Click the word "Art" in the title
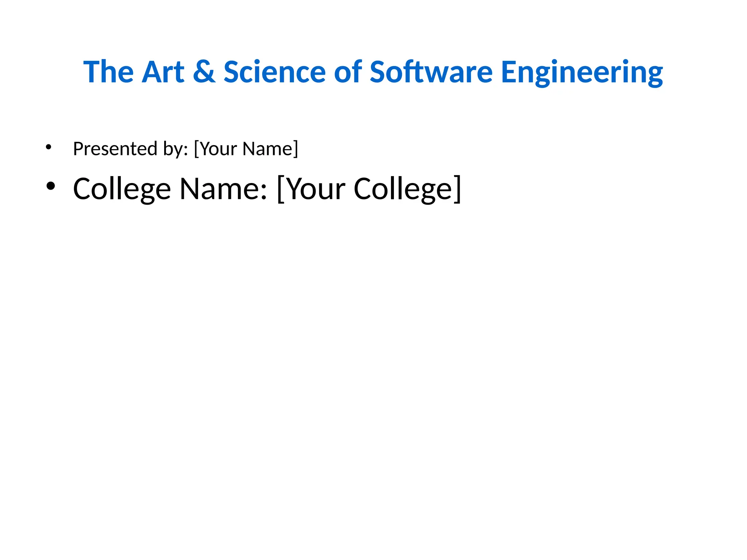The width and height of the screenshot is (747, 560). [x=163, y=72]
